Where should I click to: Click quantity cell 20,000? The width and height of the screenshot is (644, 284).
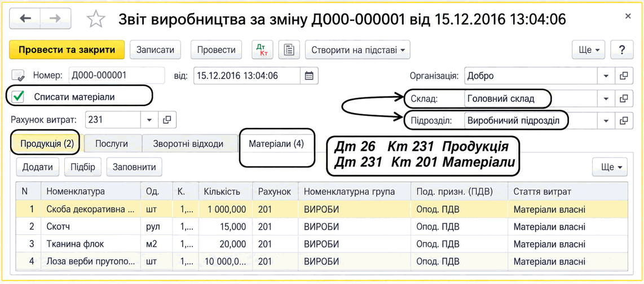(x=226, y=244)
